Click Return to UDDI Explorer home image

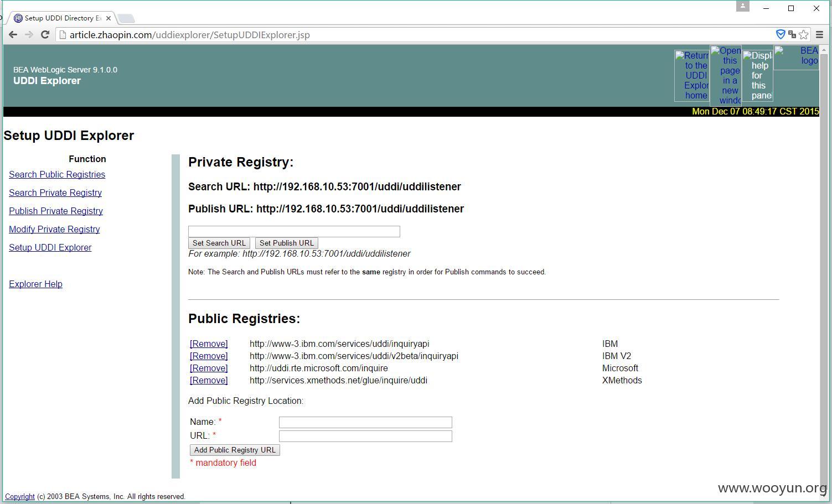692,76
